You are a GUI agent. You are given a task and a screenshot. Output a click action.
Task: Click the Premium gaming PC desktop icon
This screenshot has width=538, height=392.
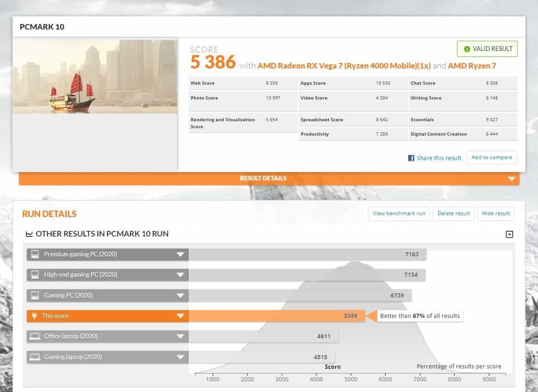[35, 254]
